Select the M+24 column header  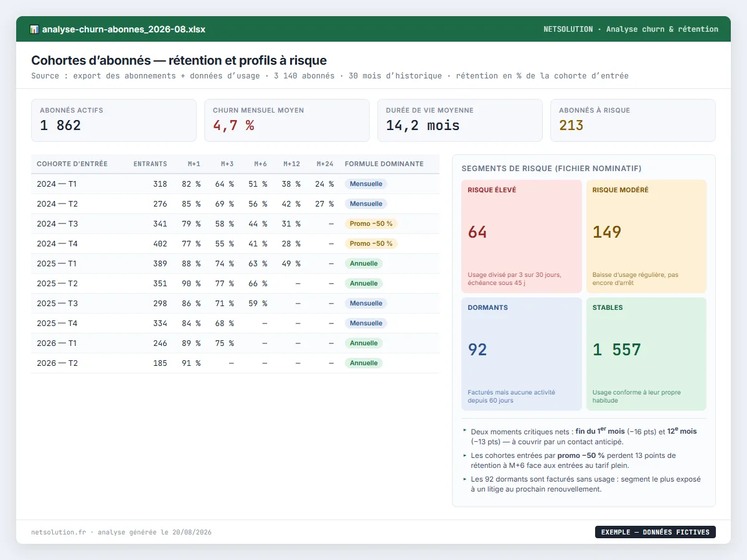(x=325, y=164)
